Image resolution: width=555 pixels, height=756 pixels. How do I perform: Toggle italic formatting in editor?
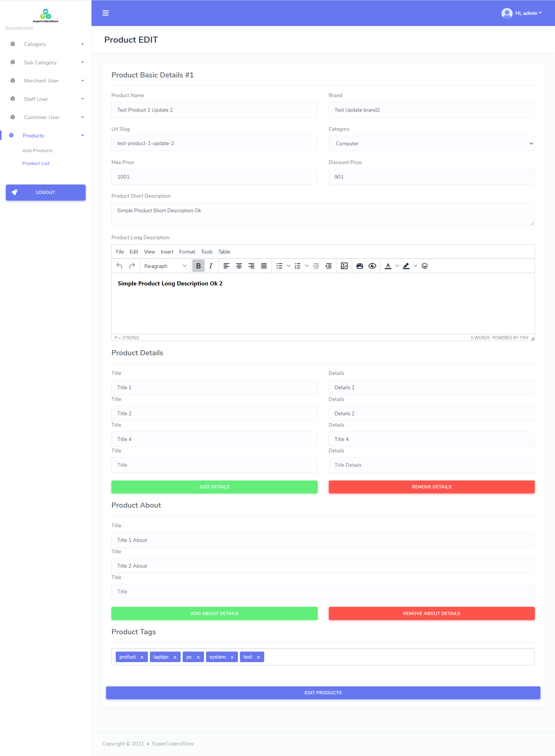tap(211, 266)
